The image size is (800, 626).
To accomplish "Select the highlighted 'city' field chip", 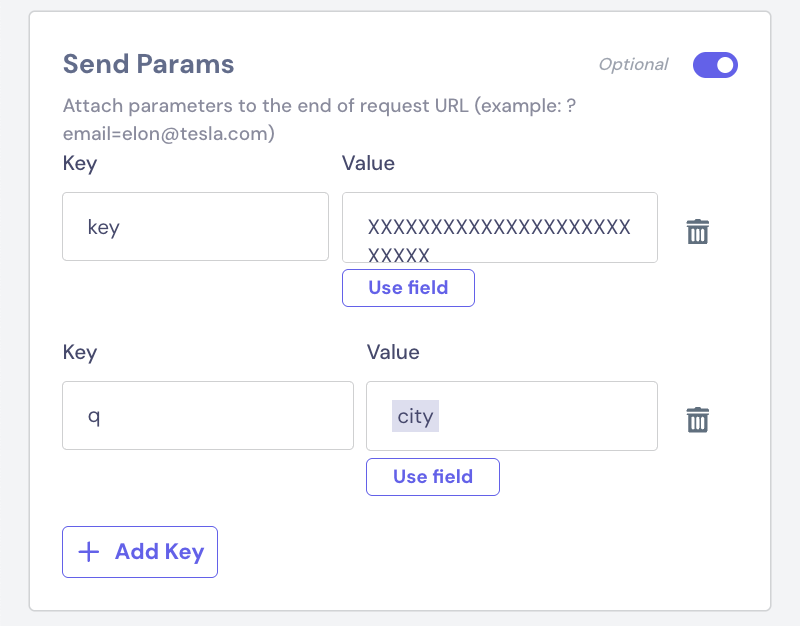I will [x=415, y=416].
